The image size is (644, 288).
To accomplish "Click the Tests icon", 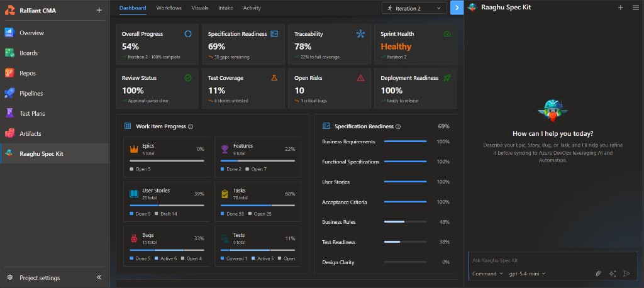I will pyautogui.click(x=225, y=238).
